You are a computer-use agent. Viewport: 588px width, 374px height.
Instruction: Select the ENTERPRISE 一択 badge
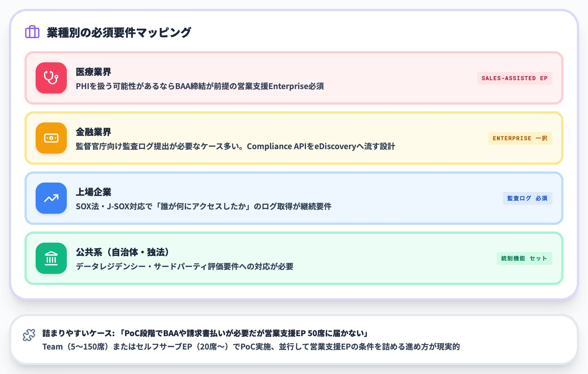pos(520,138)
